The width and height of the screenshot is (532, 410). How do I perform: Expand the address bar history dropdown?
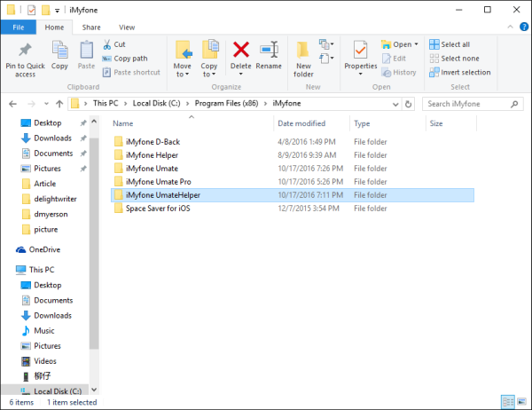pyautogui.click(x=395, y=104)
